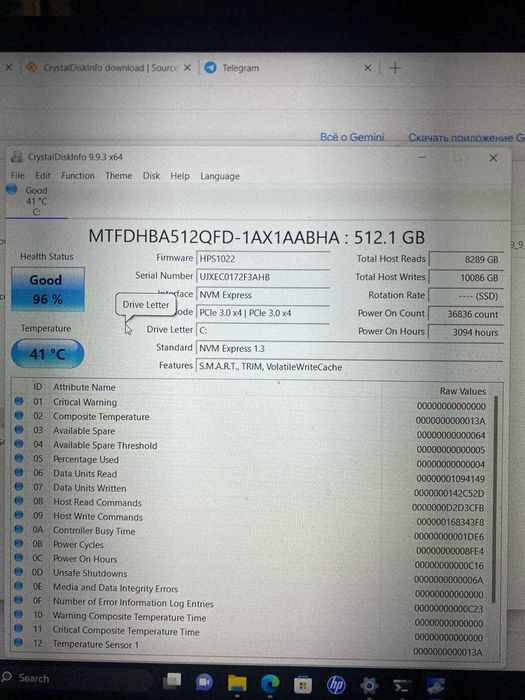This screenshot has width=525, height=700.
Task: Select the Warning Composite Temperature Time row
Action: 250,617
